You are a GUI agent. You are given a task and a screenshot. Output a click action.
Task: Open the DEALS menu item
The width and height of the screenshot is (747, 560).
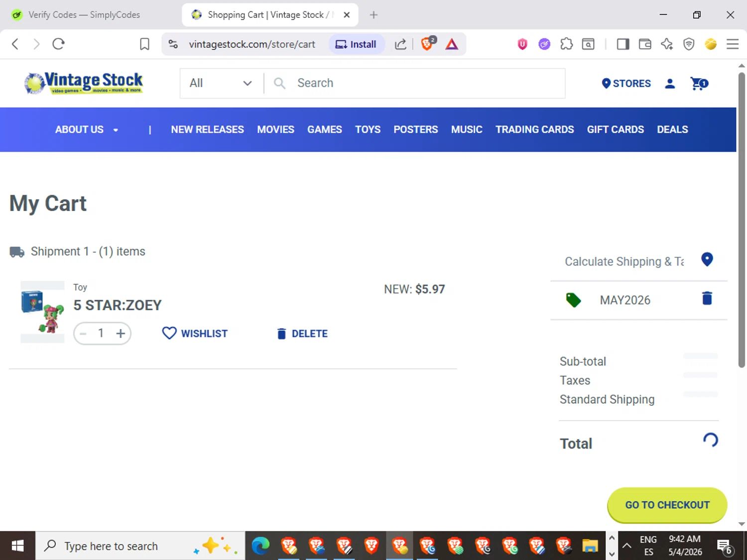(672, 129)
